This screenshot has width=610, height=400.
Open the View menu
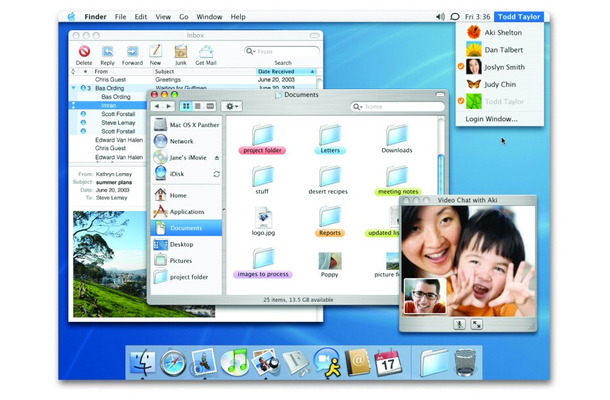(x=163, y=17)
